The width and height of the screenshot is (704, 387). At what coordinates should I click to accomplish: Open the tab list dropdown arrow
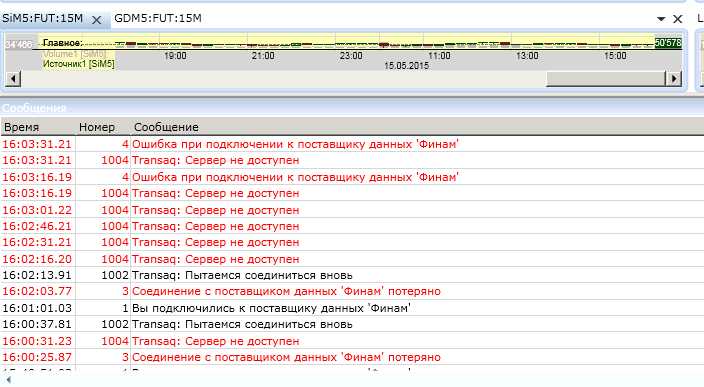[x=661, y=19]
